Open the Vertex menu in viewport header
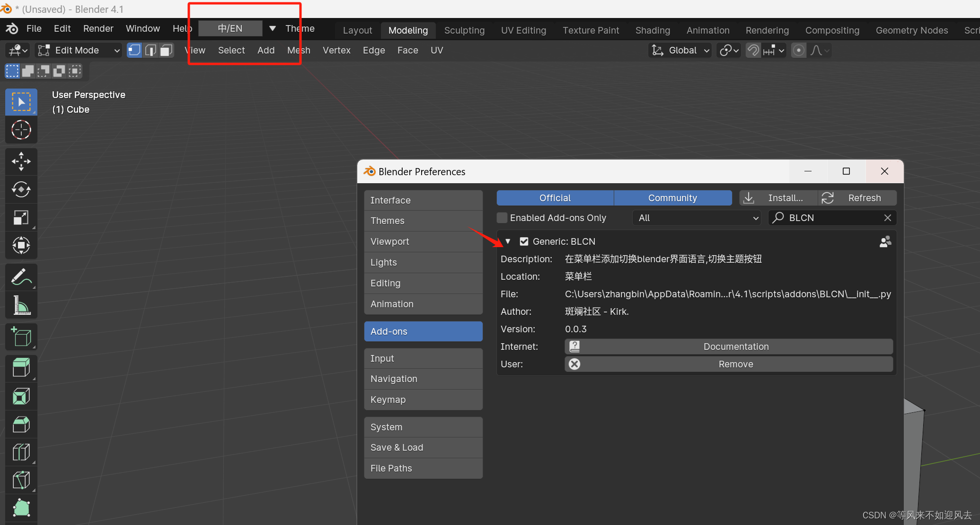This screenshot has width=980, height=525. 336,50
